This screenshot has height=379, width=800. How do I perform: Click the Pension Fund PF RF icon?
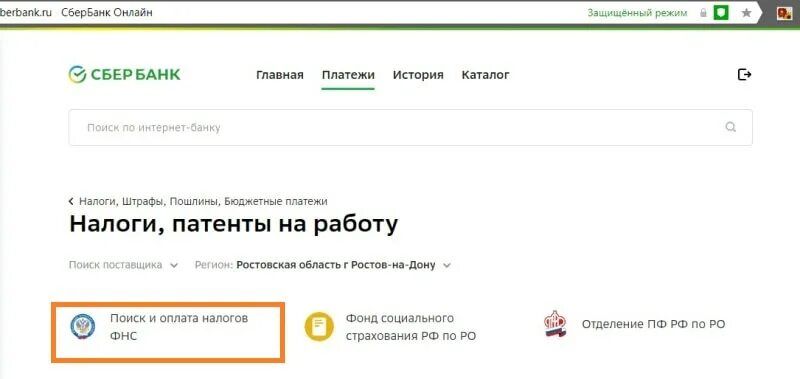[555, 324]
